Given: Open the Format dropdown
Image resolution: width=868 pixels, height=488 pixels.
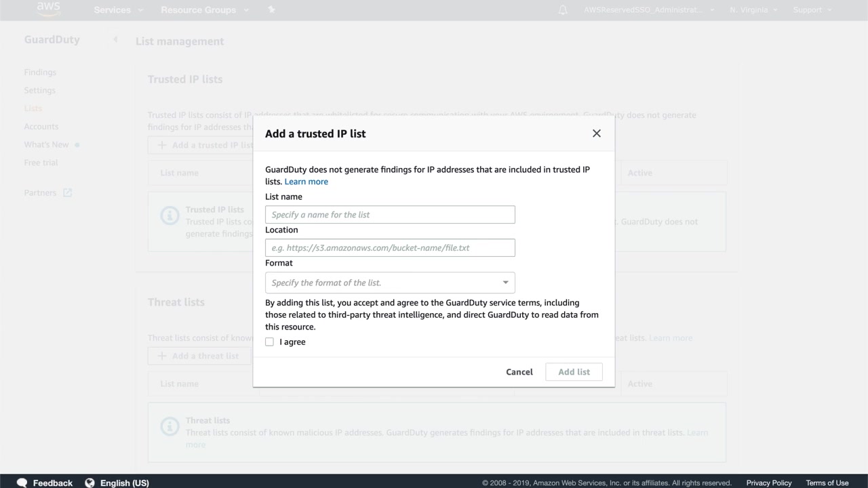Looking at the screenshot, I should (x=390, y=283).
